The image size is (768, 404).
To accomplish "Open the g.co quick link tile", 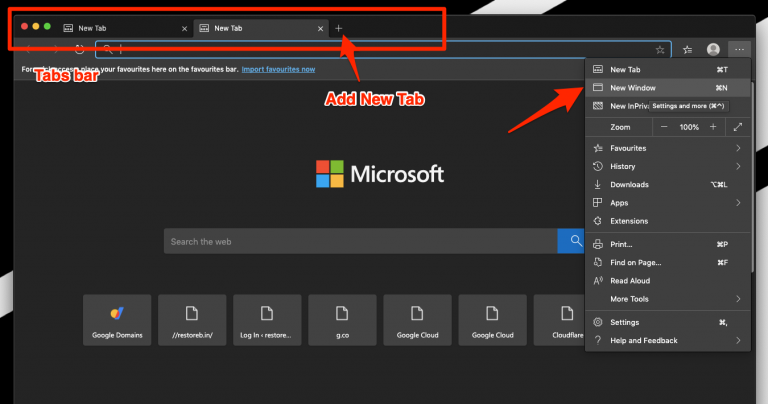I will point(342,320).
